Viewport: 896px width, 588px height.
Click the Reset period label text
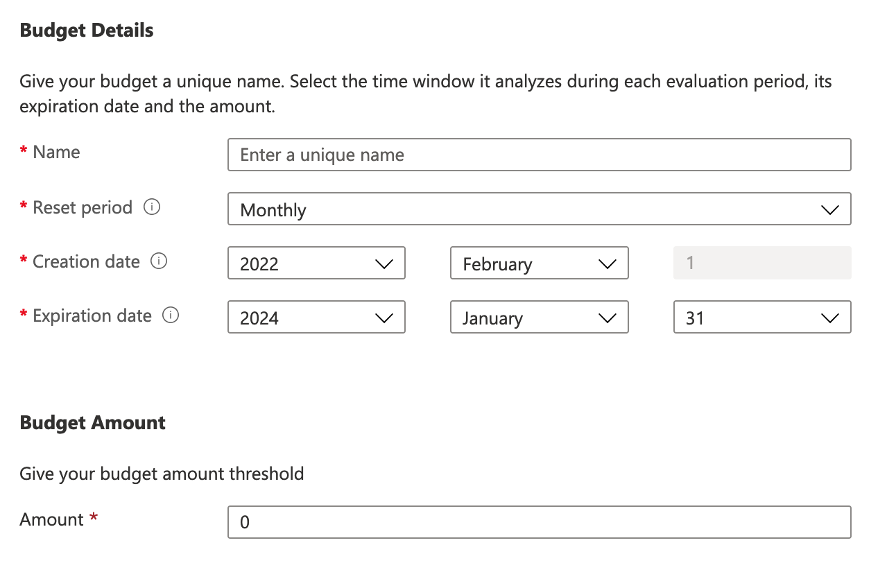pyautogui.click(x=83, y=207)
